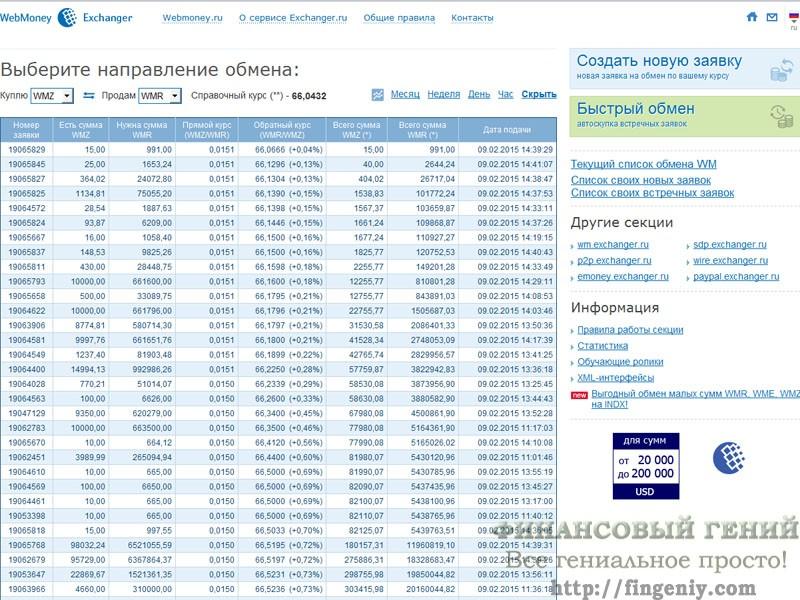Click the clock-coins icon in Быстрый обмен
The image size is (800, 600).
780,115
